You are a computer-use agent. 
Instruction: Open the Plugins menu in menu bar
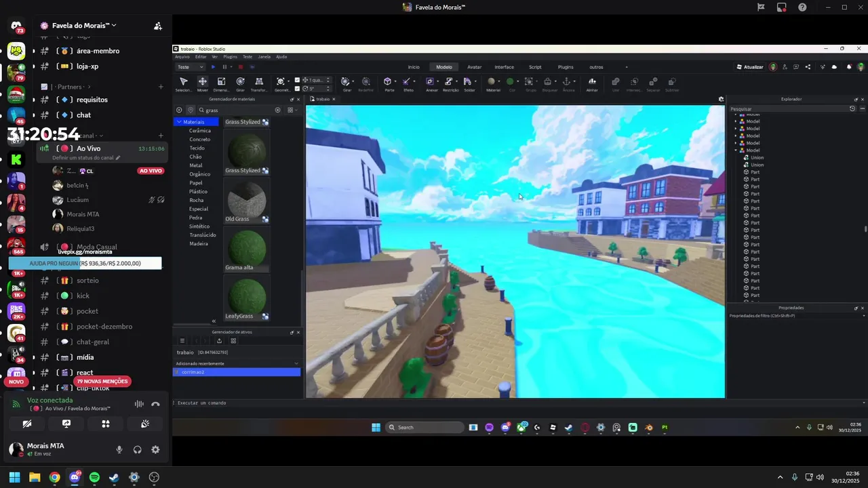pyautogui.click(x=230, y=57)
